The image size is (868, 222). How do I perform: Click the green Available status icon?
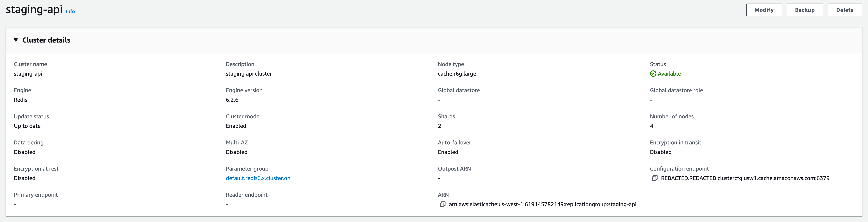(x=653, y=74)
